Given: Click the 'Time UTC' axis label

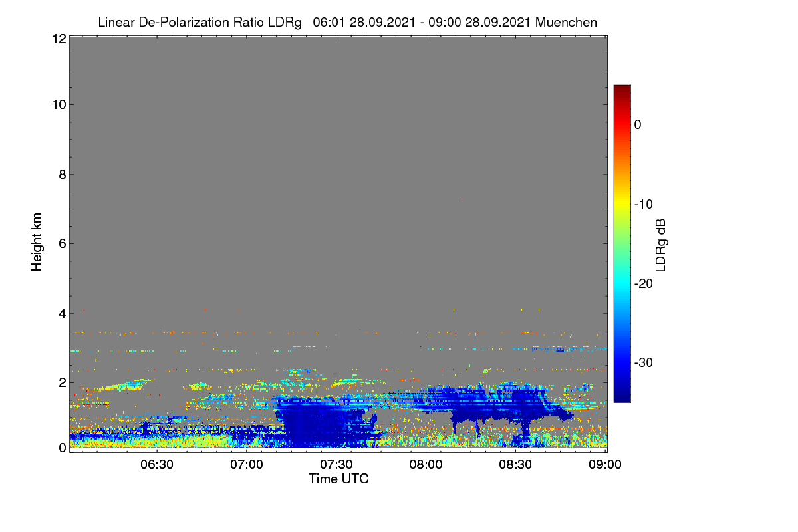Looking at the screenshot, I should 338,479.
